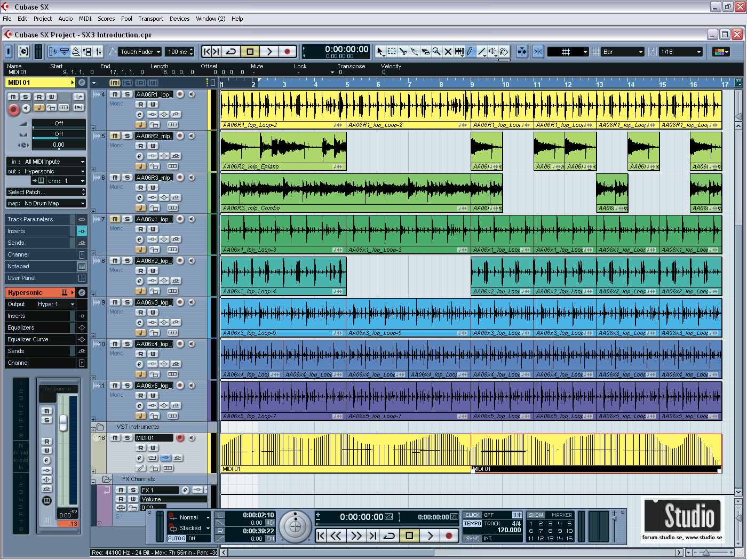Select the Object Selection arrow tool
The width and height of the screenshot is (747, 560).
tap(380, 52)
